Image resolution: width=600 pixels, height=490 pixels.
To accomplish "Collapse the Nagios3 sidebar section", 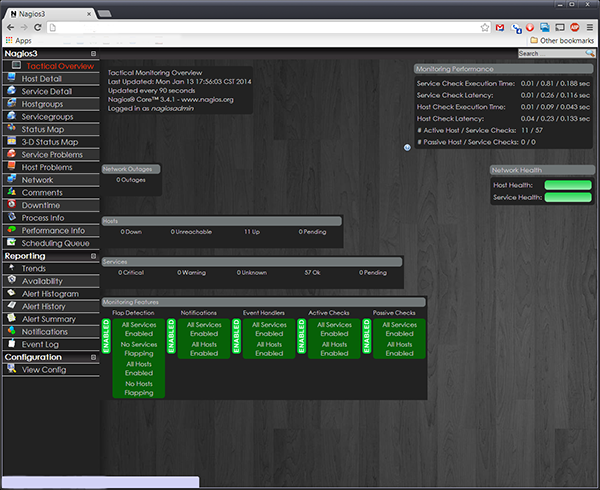I will [93, 53].
